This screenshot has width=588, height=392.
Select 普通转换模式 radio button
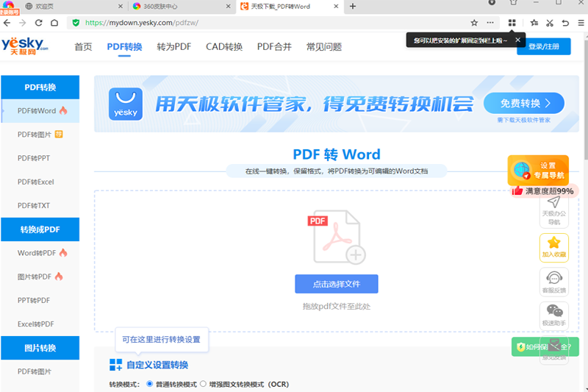pos(150,384)
